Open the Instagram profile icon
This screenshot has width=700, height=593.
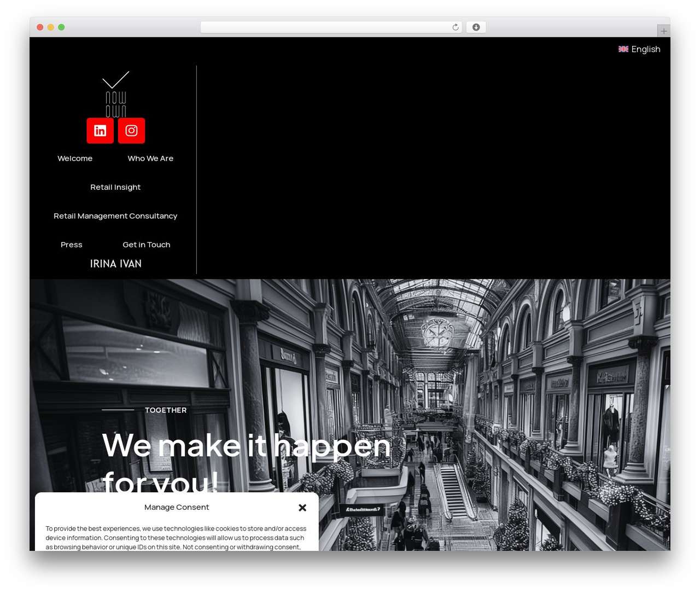[131, 131]
